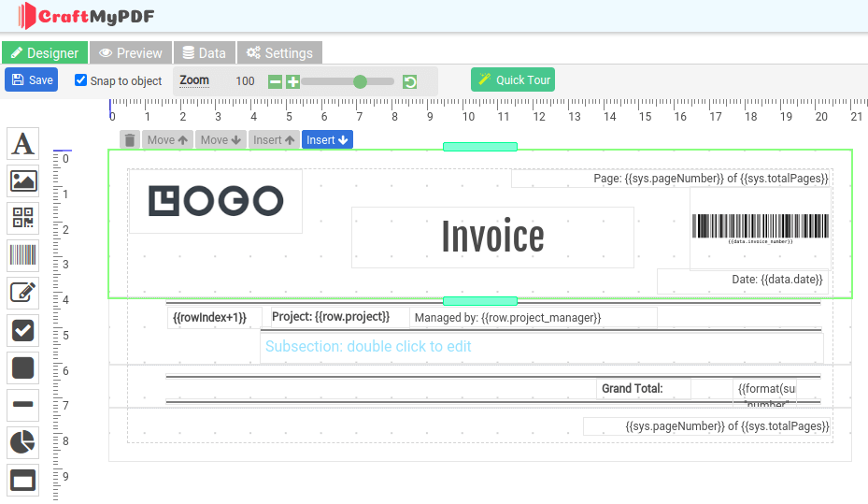Select the Invoice title text box

point(492,238)
